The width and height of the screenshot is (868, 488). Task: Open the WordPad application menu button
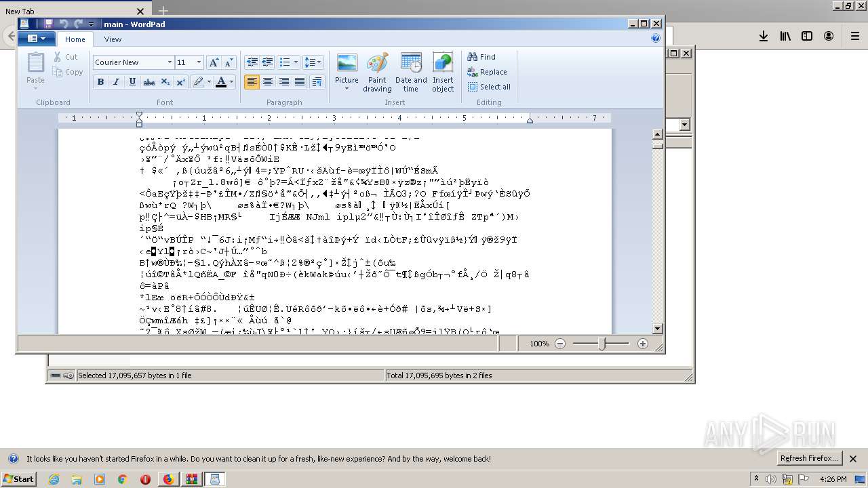pos(37,39)
